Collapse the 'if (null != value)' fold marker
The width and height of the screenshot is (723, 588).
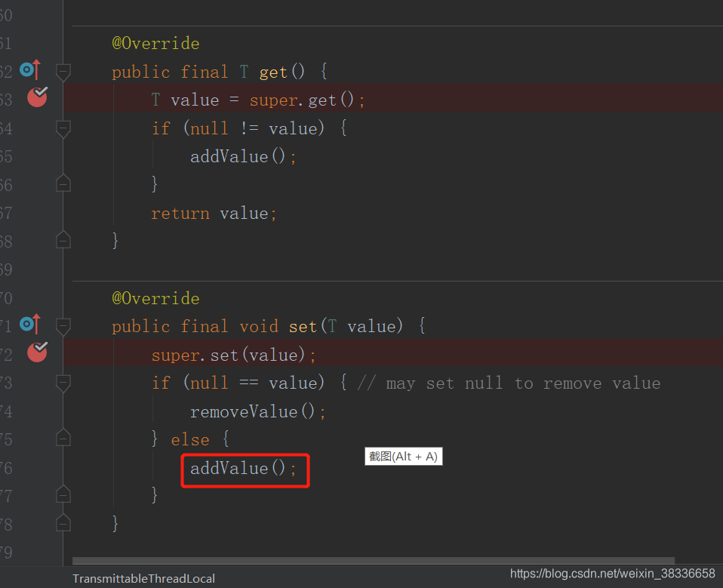63,128
